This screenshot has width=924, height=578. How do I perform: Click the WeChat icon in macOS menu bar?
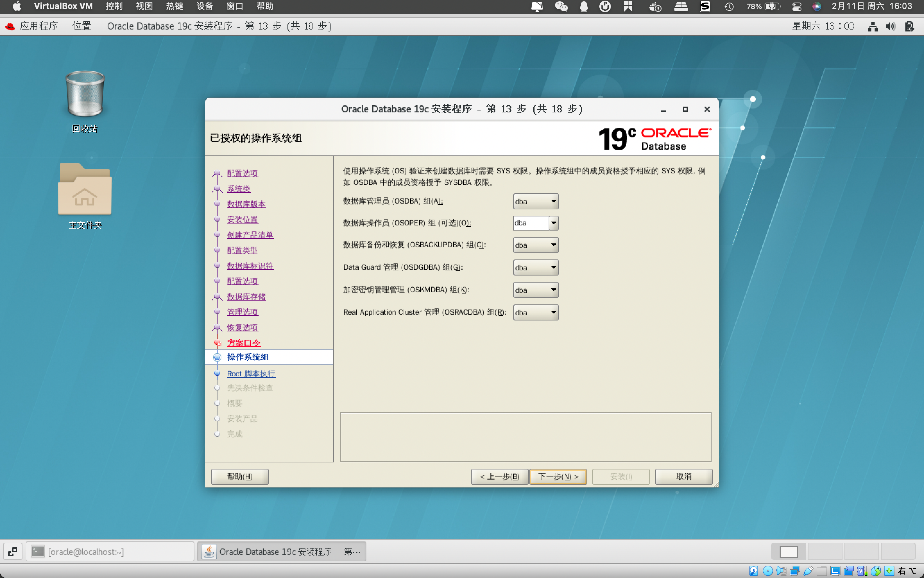[561, 6]
